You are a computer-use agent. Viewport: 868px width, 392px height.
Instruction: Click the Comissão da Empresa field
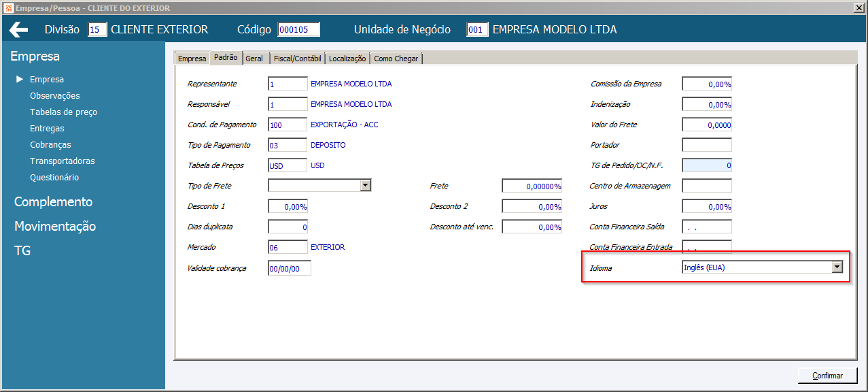pos(707,84)
